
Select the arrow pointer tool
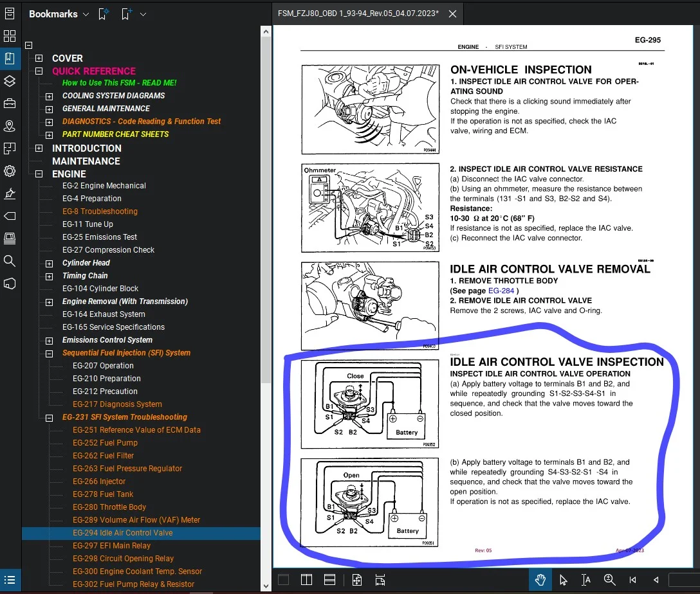click(x=564, y=580)
